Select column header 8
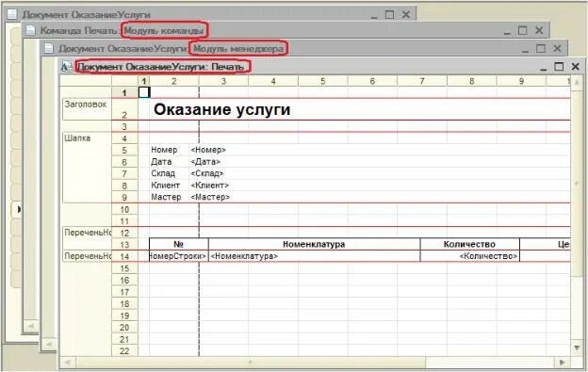Image resolution: width=588 pixels, height=372 pixels. click(472, 81)
